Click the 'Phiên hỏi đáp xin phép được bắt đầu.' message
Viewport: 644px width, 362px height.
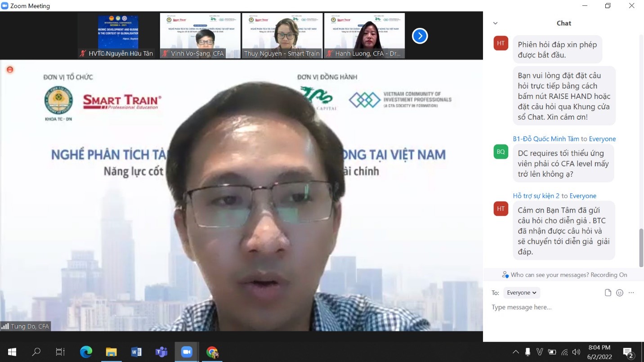click(557, 50)
